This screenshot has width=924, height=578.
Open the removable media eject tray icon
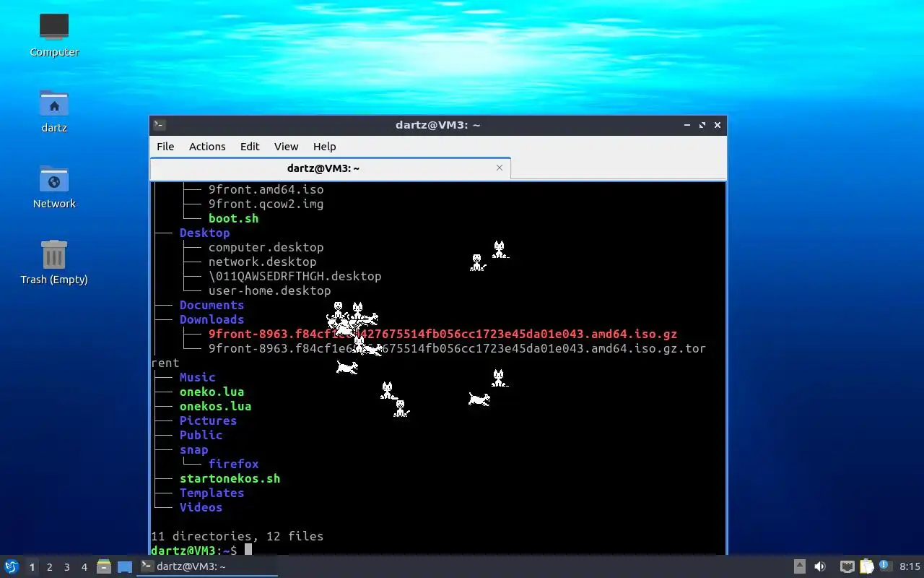tap(800, 566)
